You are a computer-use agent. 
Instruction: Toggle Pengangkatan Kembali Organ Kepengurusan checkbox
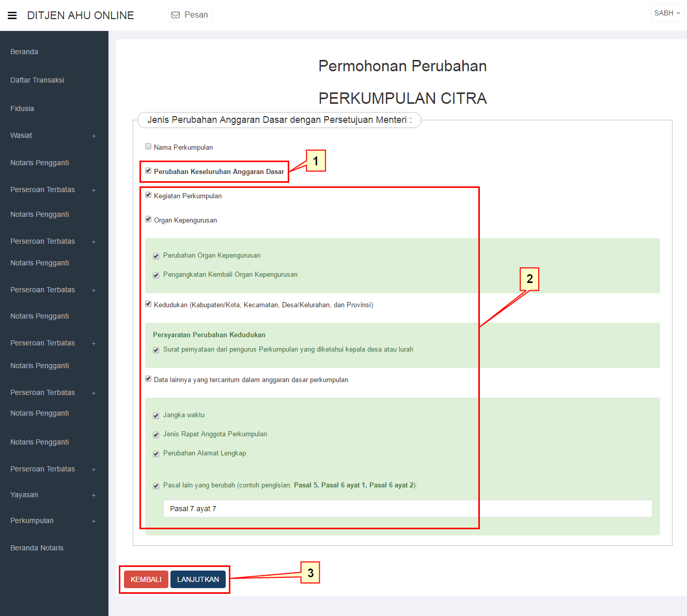[156, 275]
